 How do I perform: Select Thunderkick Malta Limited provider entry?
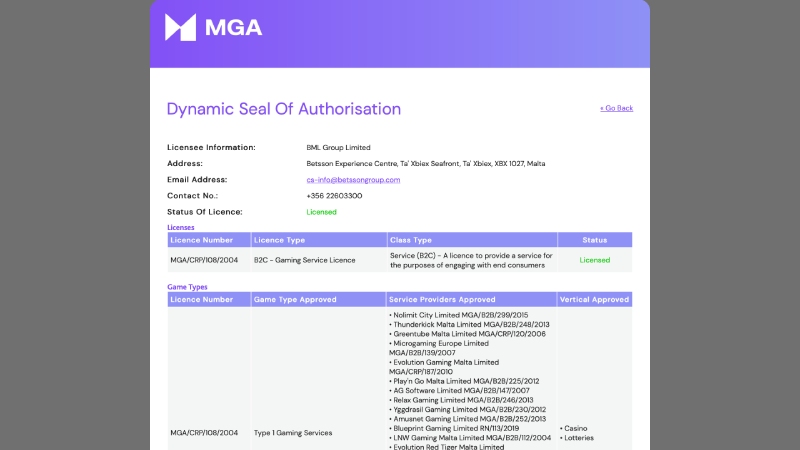[469, 324]
